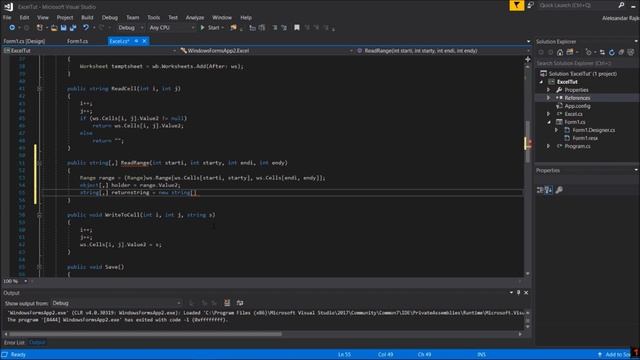Open the ReadRange member navigation dropdown
This screenshot has height=360, width=640.
(x=443, y=51)
